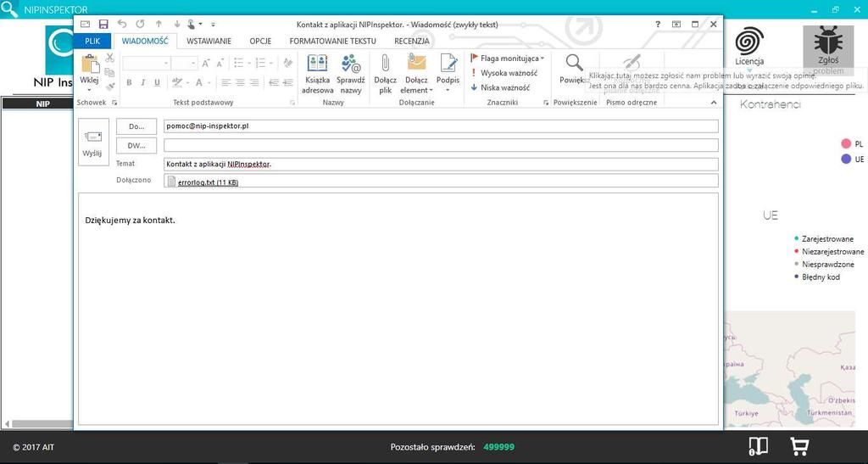The height and width of the screenshot is (464, 868).
Task: Click Dołącz plik paperclip icon
Action: coord(386,74)
